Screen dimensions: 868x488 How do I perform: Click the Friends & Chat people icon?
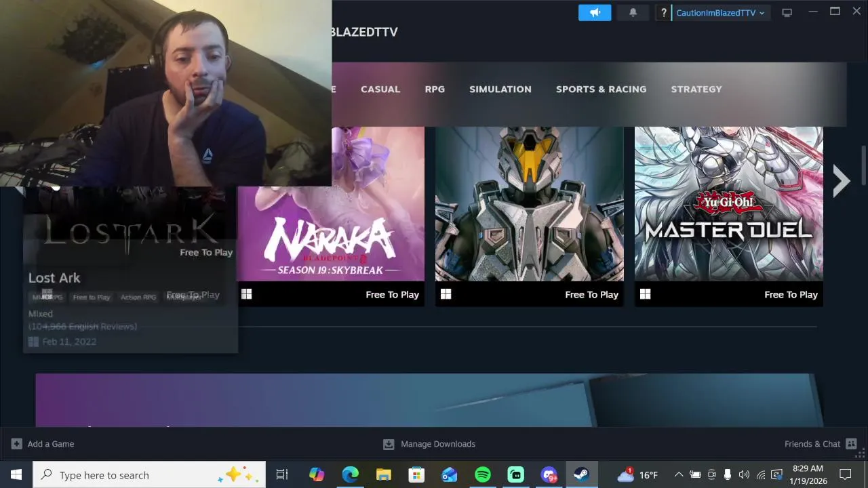[x=851, y=444]
